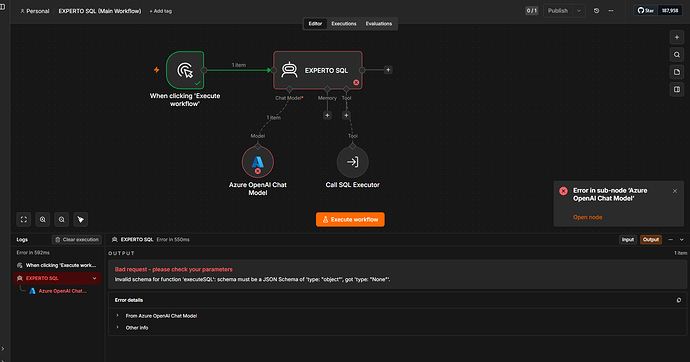
Task: Click the Publish button
Action: (x=558, y=11)
